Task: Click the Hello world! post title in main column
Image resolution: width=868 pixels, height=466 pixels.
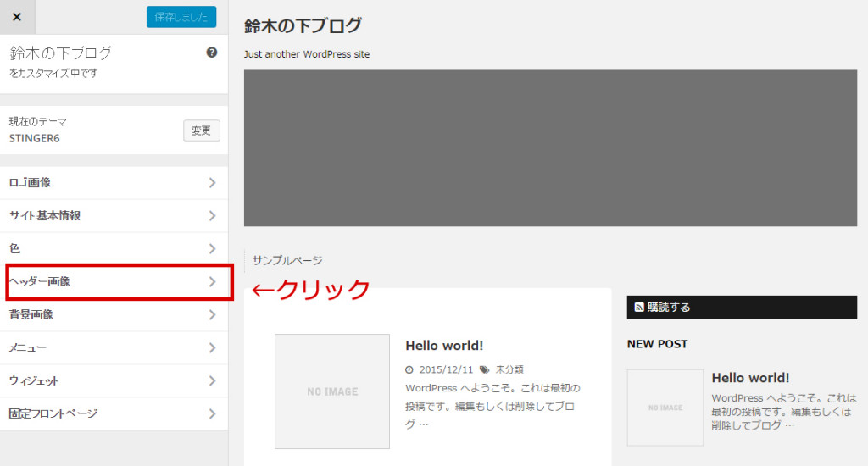Action: [444, 346]
